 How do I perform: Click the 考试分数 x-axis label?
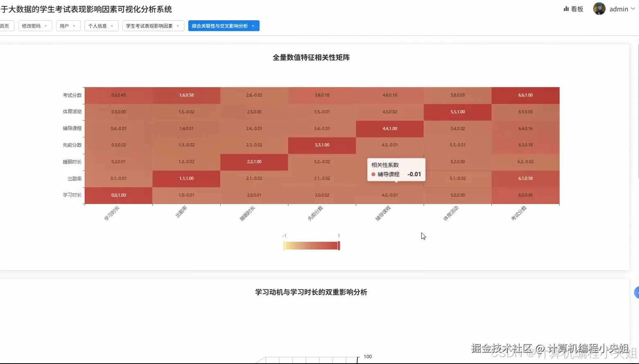519,213
